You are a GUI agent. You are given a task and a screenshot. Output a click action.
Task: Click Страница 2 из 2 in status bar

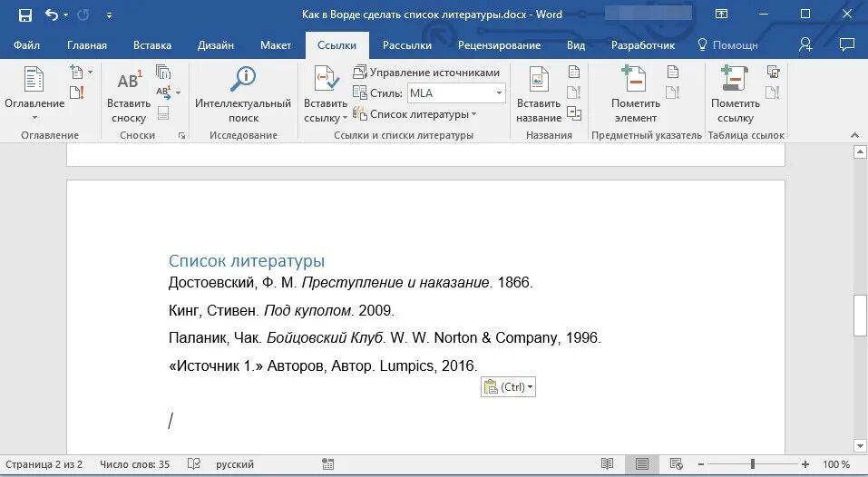coord(44,465)
